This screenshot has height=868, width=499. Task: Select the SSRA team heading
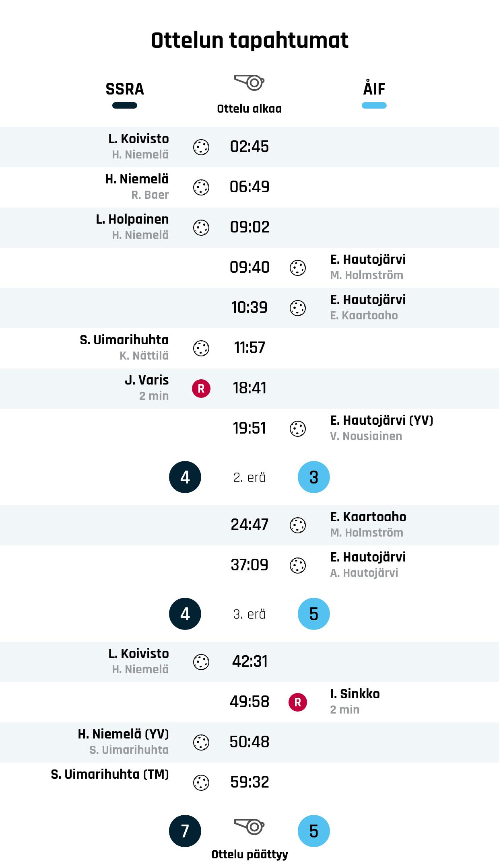pos(125,89)
